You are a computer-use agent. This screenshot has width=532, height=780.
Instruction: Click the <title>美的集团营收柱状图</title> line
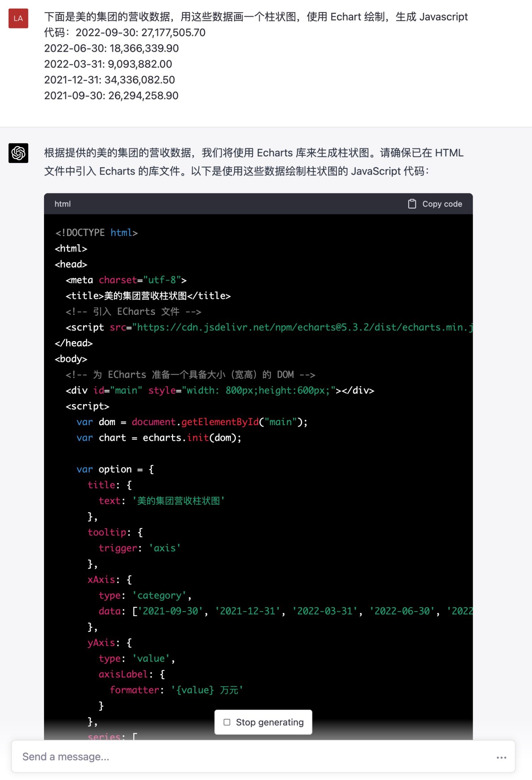point(148,296)
